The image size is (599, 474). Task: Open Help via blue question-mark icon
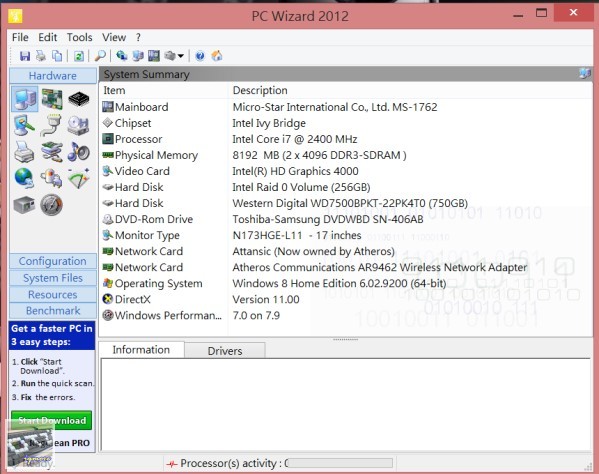200,56
